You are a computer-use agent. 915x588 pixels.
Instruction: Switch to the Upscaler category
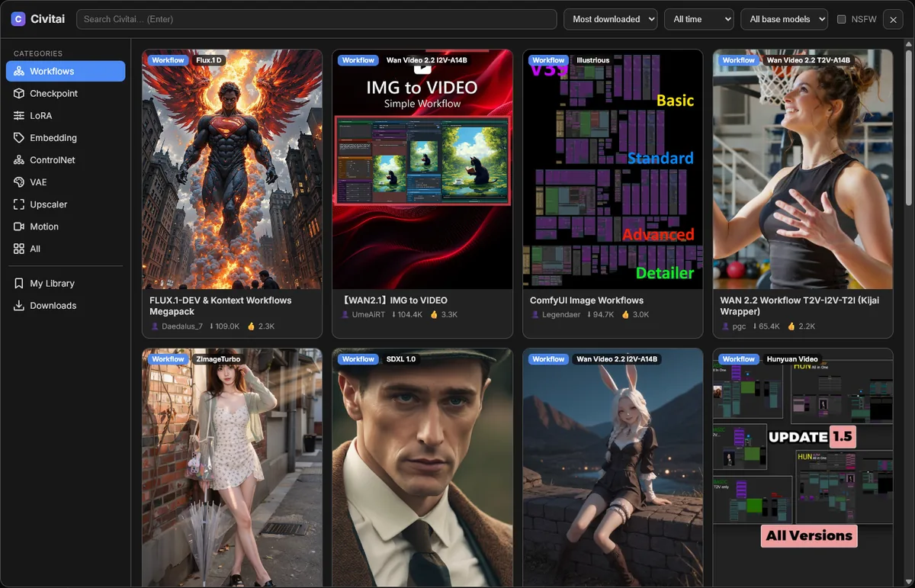tap(66, 204)
